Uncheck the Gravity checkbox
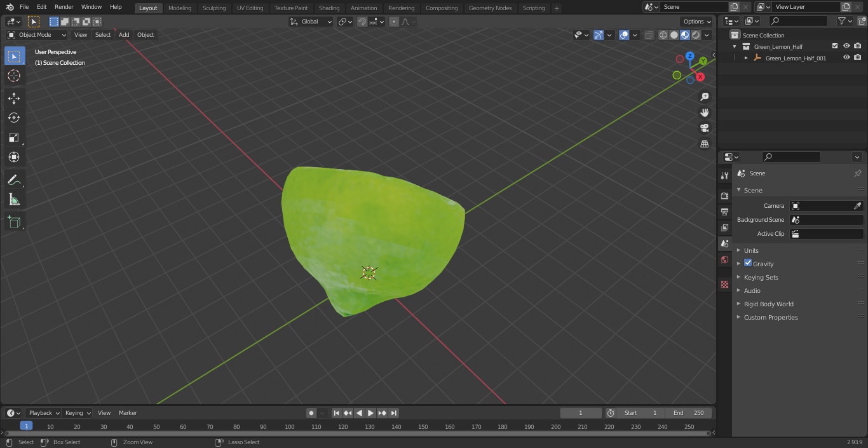The height and width of the screenshot is (448, 868). 748,263
